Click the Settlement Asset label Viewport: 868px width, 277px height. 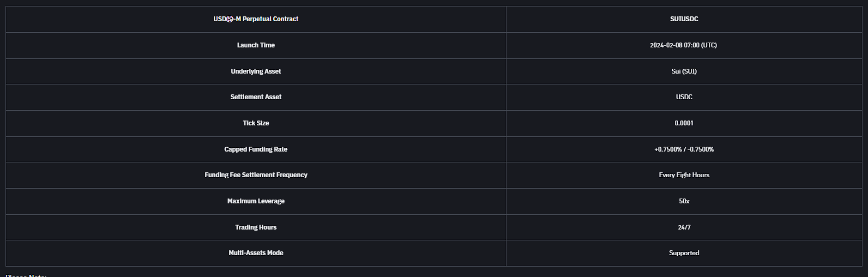point(256,97)
